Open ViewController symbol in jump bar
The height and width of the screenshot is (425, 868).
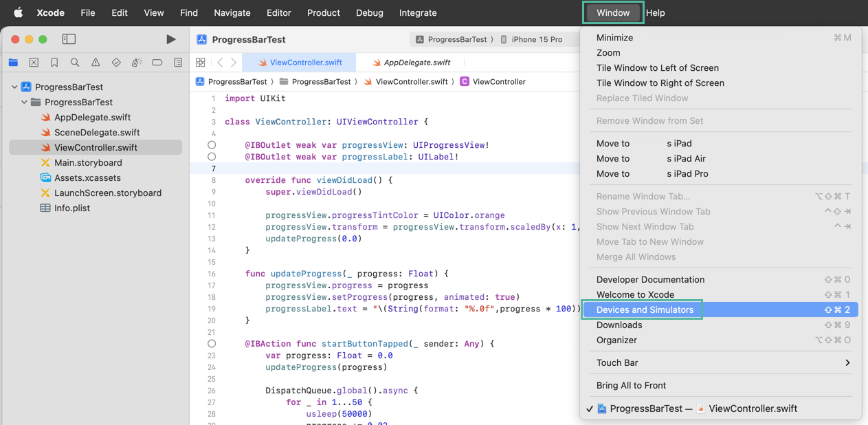(x=493, y=81)
